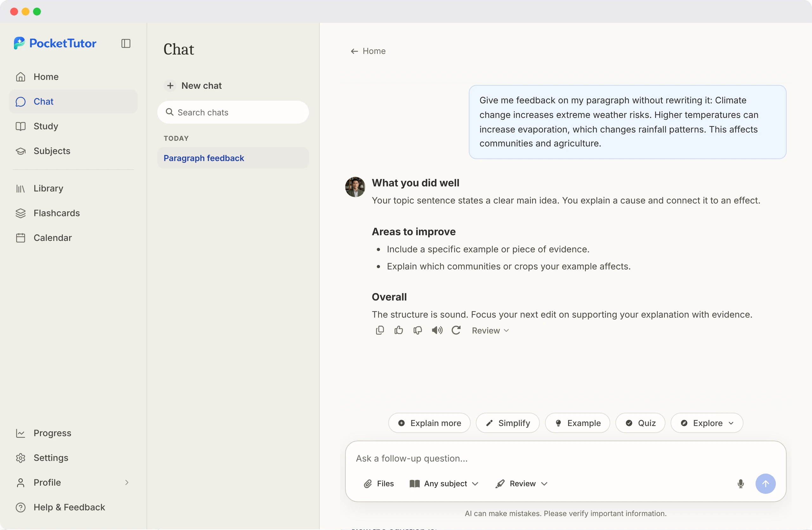The image size is (812, 530).
Task: Copy the tutor response
Action: 380,330
